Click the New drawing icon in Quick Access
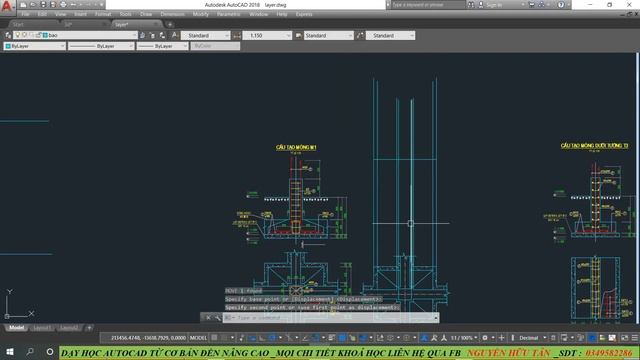Image resolution: width=640 pixels, height=360 pixels. (x=23, y=5)
